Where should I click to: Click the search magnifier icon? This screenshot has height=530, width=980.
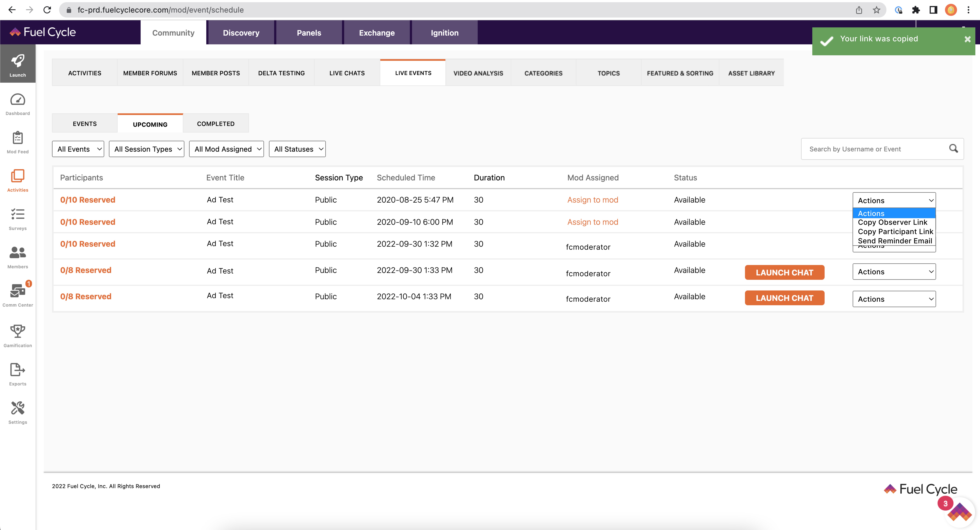click(x=953, y=149)
